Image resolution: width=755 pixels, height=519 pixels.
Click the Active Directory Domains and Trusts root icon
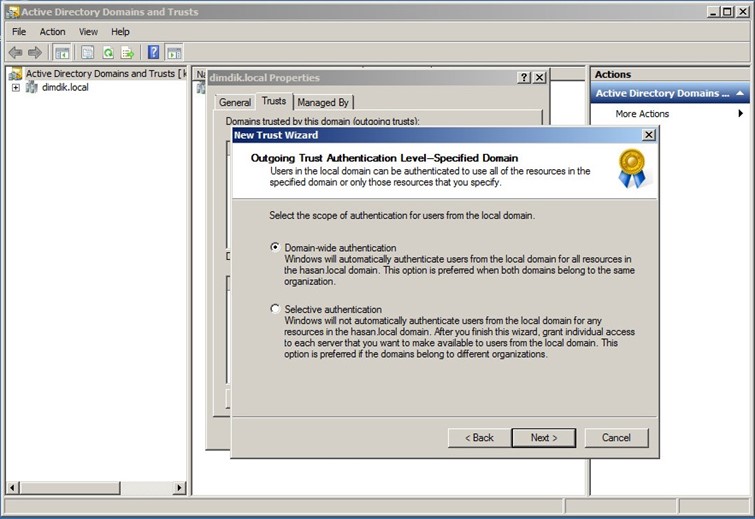tap(15, 74)
